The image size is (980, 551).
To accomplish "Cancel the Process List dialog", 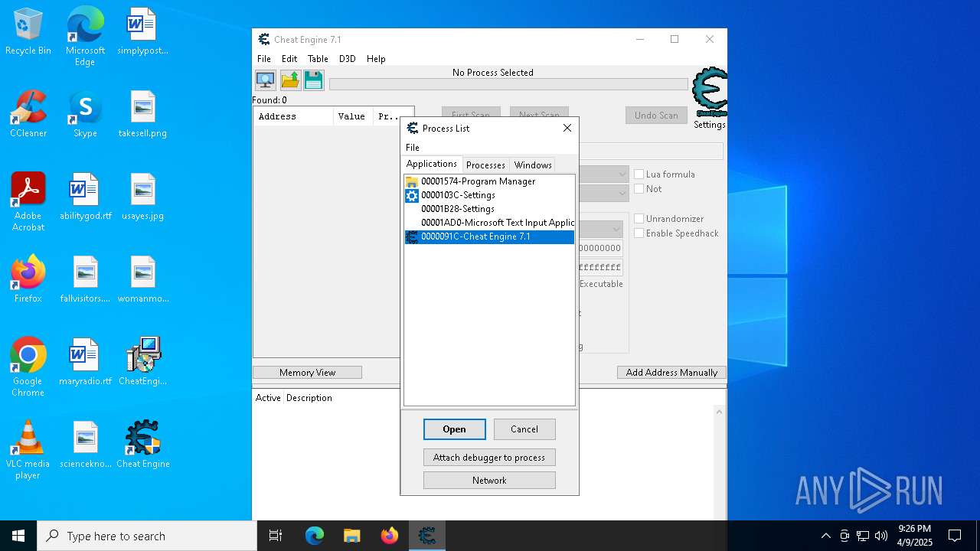I will 524,429.
